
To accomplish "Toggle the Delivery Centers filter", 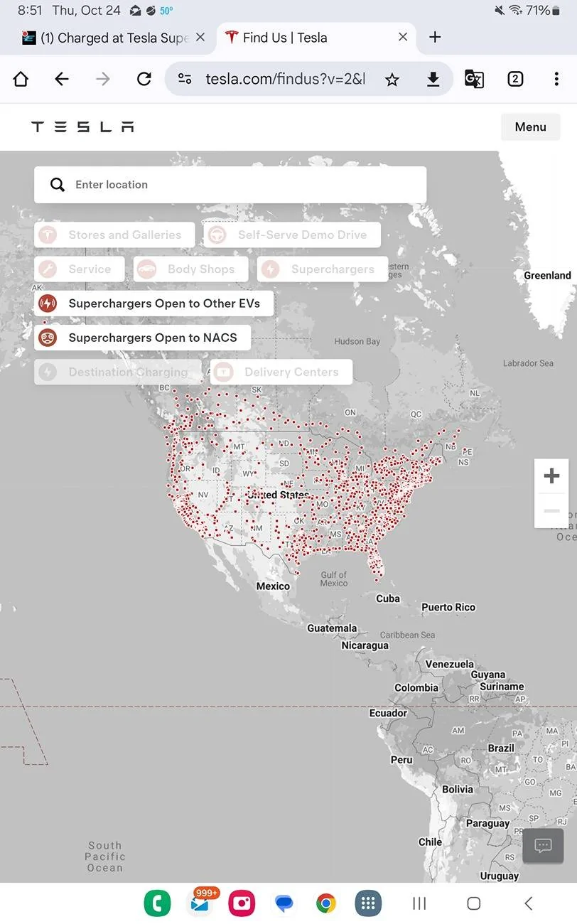I will (x=281, y=372).
